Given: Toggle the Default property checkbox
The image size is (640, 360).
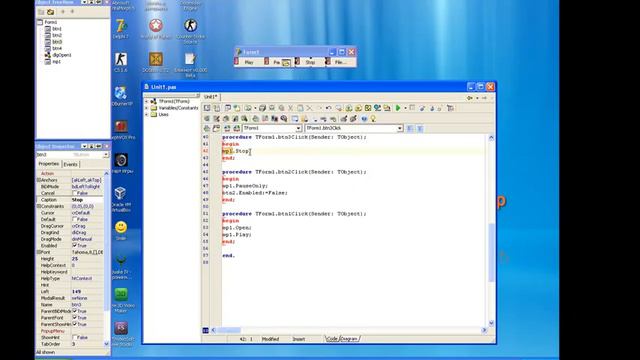Looking at the screenshot, I should 74,219.
